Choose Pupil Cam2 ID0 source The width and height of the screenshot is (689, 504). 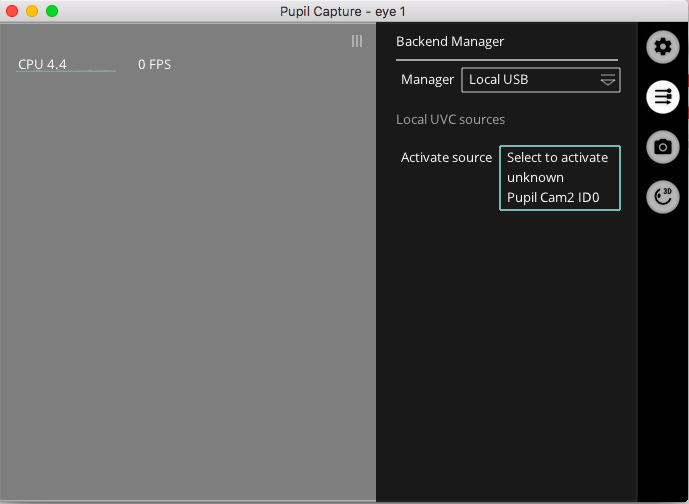pyautogui.click(x=553, y=198)
